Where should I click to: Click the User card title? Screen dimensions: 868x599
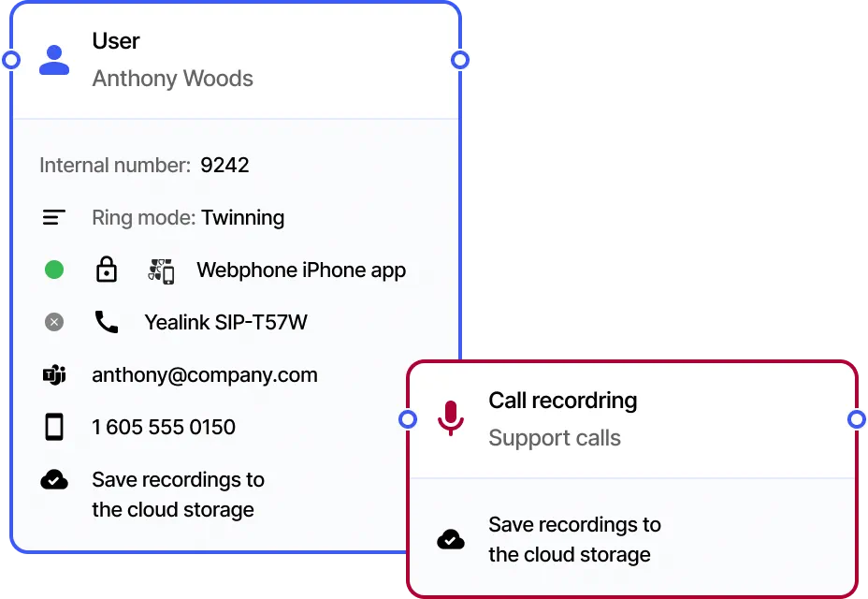[116, 41]
